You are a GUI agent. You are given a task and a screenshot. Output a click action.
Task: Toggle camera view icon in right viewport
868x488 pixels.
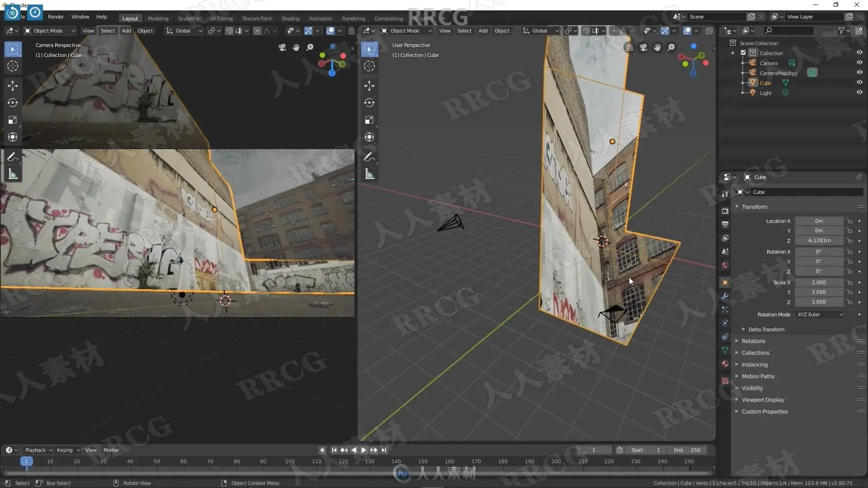pos(643,47)
